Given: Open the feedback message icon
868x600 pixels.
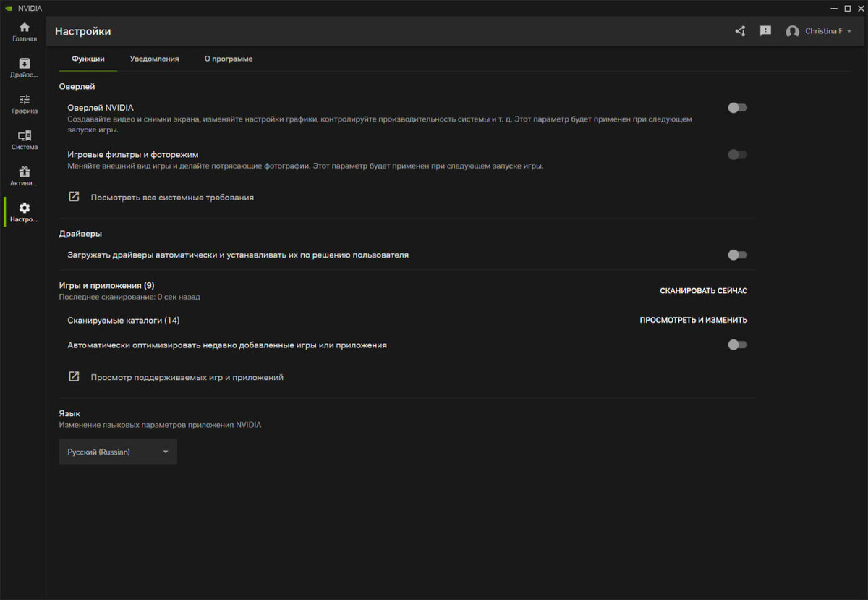Looking at the screenshot, I should pyautogui.click(x=765, y=31).
